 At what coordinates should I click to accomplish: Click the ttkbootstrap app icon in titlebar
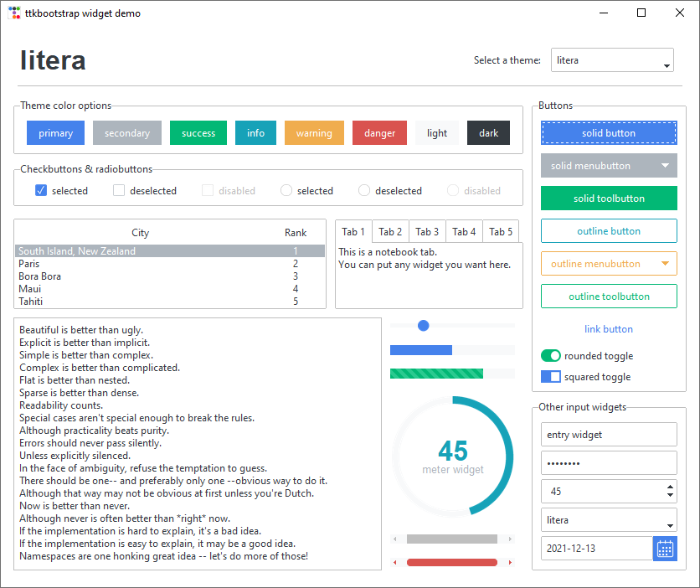[x=15, y=13]
